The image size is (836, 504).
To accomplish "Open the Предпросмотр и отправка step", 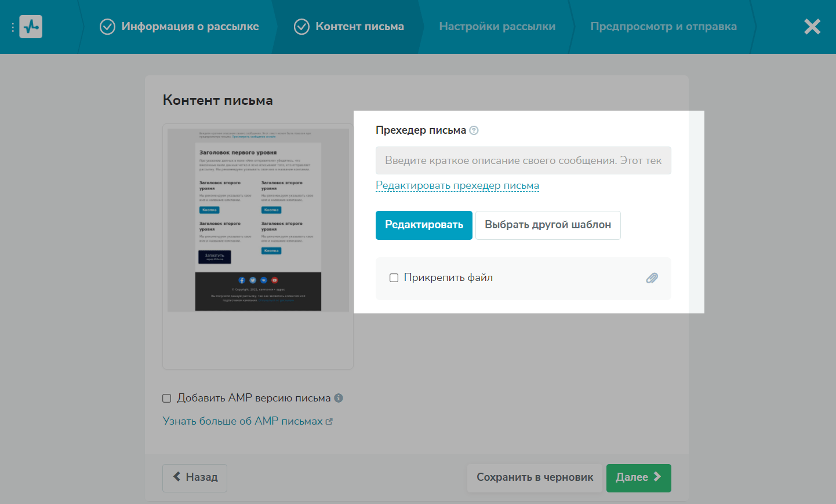I will pos(664,27).
